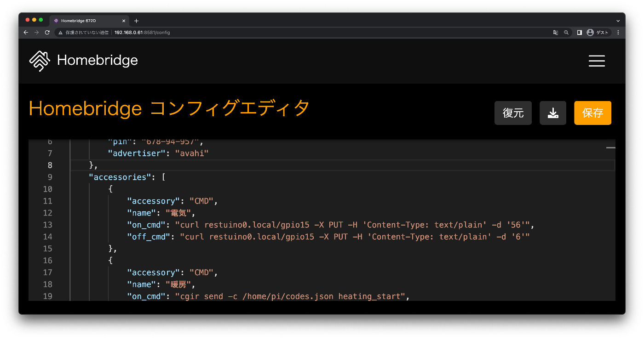
Task: Click heating_start command text on line 19
Action: [369, 297]
